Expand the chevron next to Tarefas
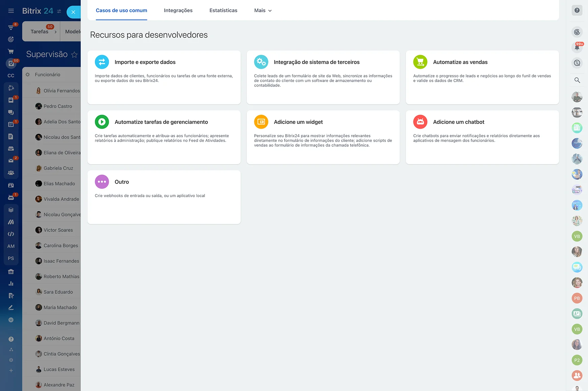This screenshot has height=391, width=588. (56, 32)
